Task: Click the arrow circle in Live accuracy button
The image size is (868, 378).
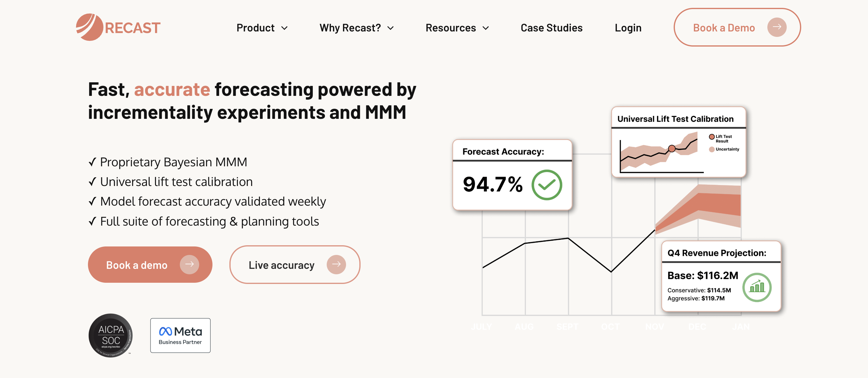Action: 336,265
